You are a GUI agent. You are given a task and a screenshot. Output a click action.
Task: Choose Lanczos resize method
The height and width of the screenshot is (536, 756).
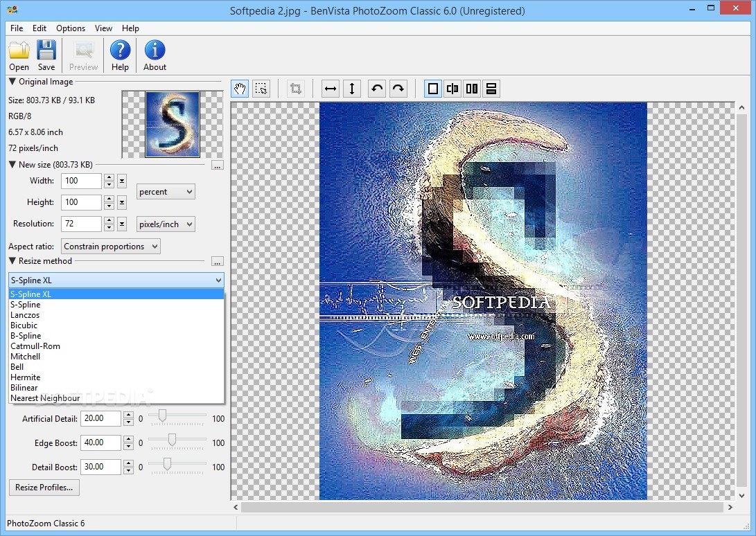[116, 315]
